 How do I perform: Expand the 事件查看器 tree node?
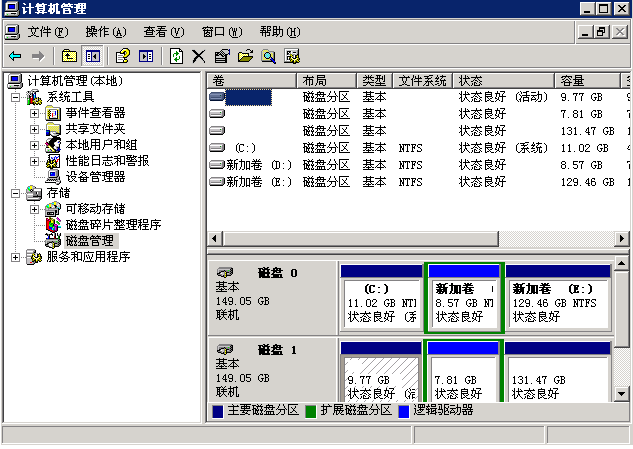click(x=34, y=113)
